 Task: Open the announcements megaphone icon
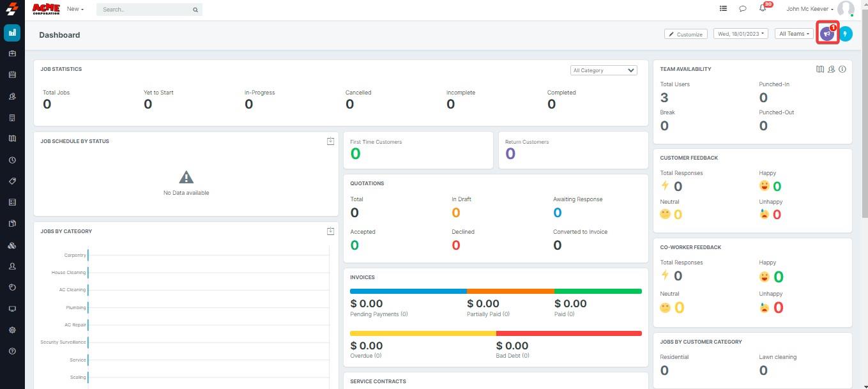[x=827, y=34]
